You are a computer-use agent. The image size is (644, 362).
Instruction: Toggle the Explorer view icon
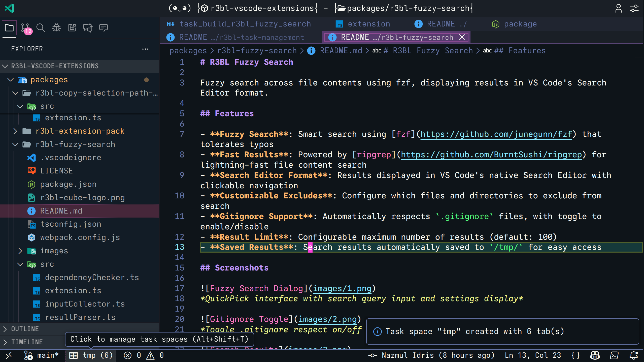click(x=9, y=28)
